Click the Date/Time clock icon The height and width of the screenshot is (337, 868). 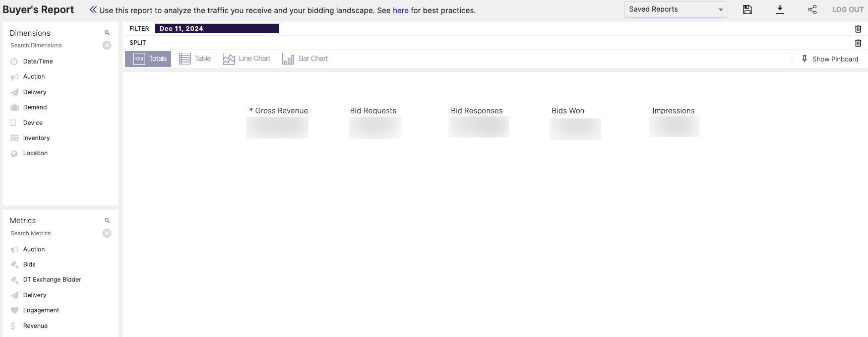(x=14, y=61)
